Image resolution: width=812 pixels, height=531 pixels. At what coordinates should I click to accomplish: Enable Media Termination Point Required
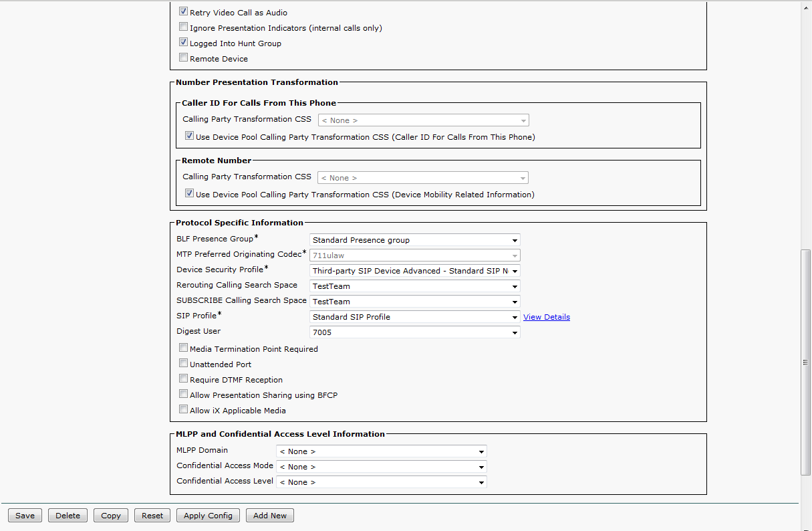pos(184,348)
